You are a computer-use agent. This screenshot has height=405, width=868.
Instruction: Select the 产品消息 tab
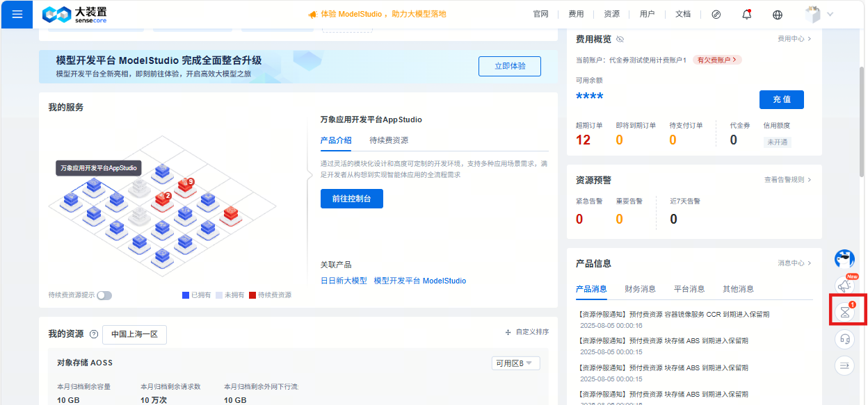point(591,289)
